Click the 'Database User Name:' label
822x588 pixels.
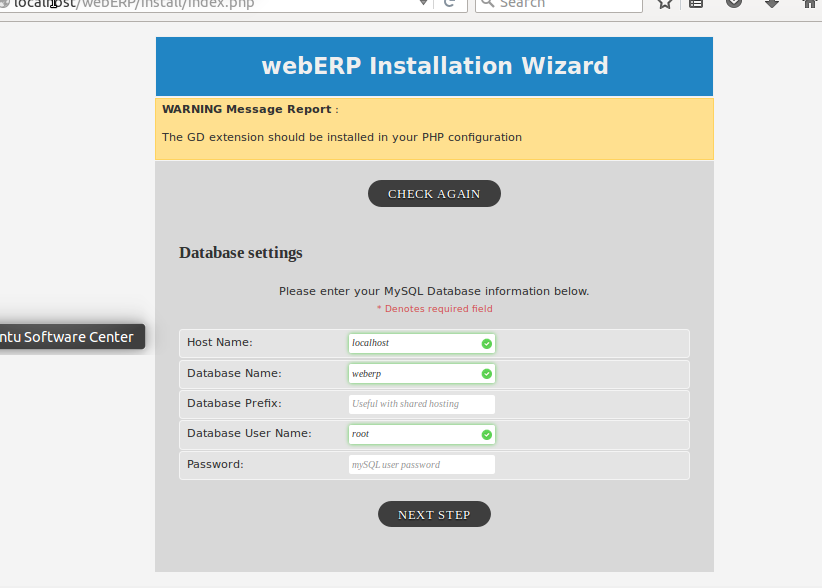pos(249,433)
